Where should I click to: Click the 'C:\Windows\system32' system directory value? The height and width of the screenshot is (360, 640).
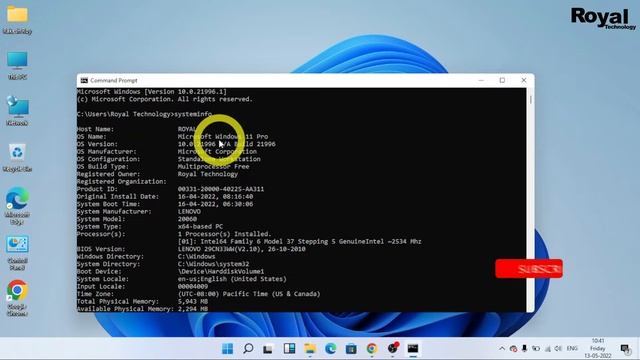(213, 264)
